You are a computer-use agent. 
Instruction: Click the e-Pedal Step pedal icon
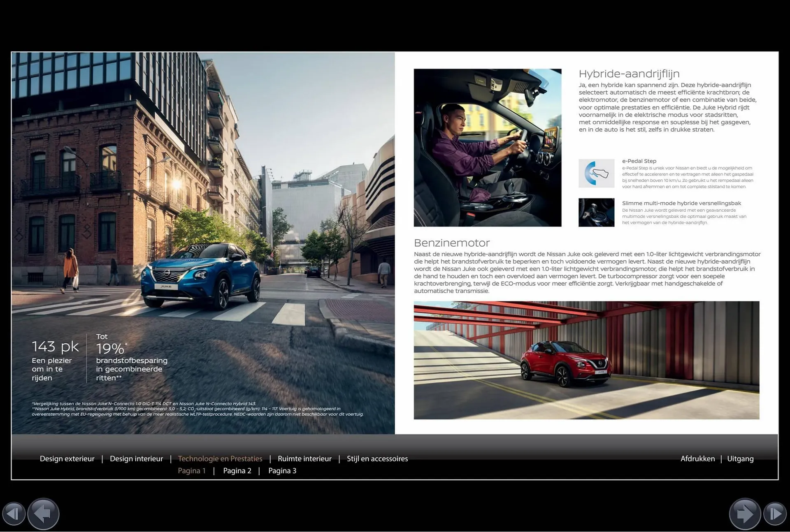596,173
